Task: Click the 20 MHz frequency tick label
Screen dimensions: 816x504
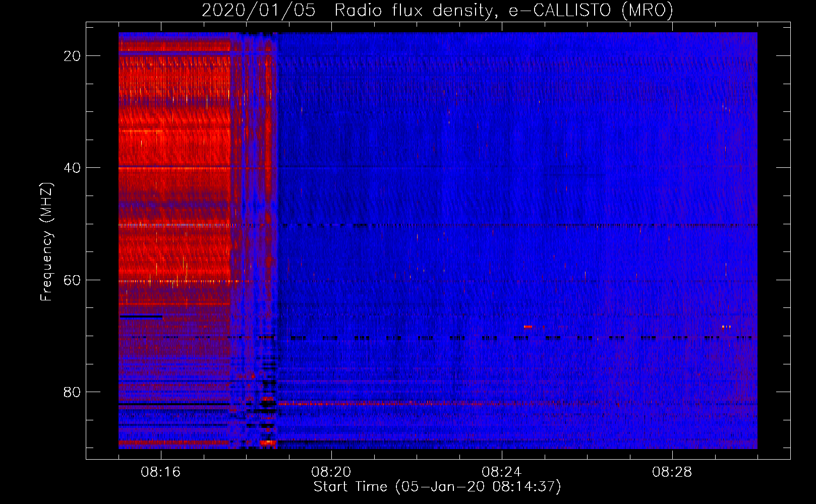Action: click(72, 56)
